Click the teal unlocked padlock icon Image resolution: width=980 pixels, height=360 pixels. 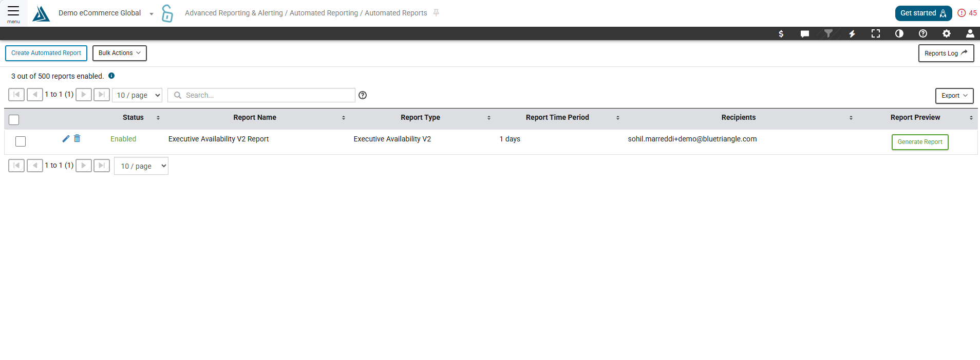pyautogui.click(x=167, y=13)
